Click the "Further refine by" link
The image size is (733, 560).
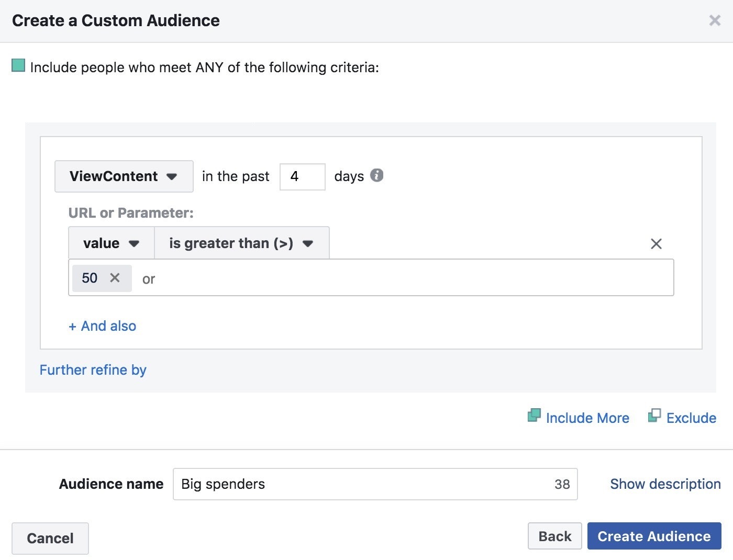click(93, 369)
